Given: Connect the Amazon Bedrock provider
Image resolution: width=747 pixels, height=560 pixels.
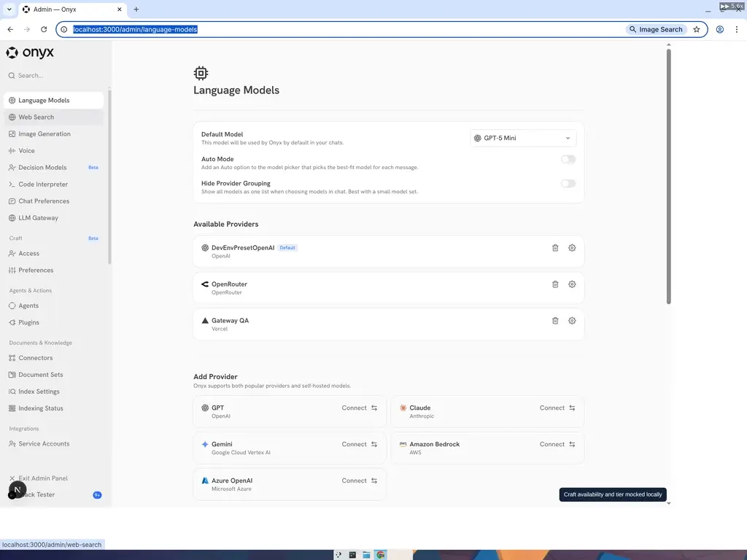Looking at the screenshot, I should pos(557,444).
